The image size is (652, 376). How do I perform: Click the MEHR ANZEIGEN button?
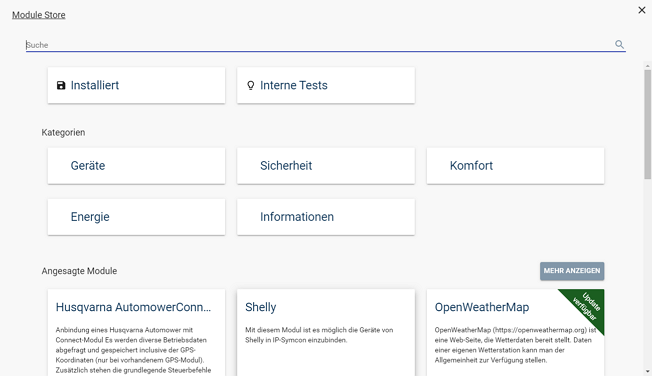pyautogui.click(x=572, y=271)
